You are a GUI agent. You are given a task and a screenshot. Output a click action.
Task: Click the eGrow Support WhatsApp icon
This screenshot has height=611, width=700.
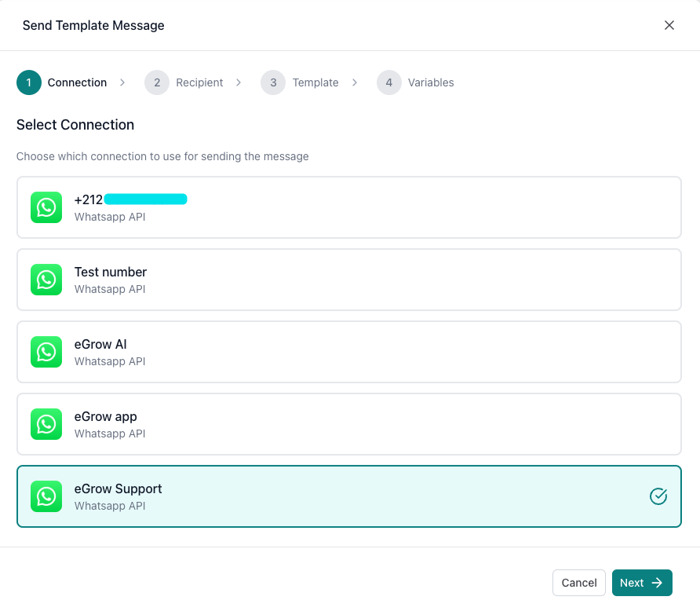tap(46, 496)
